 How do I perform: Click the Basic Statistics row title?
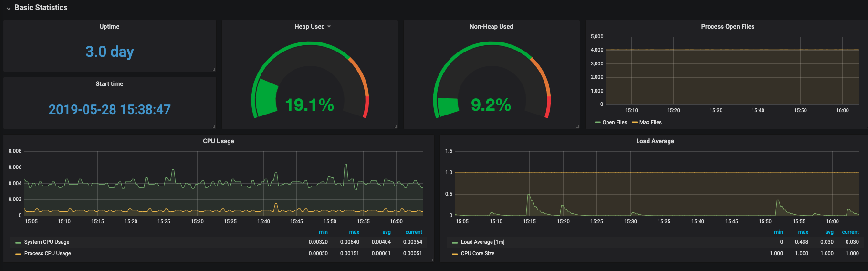click(x=41, y=8)
